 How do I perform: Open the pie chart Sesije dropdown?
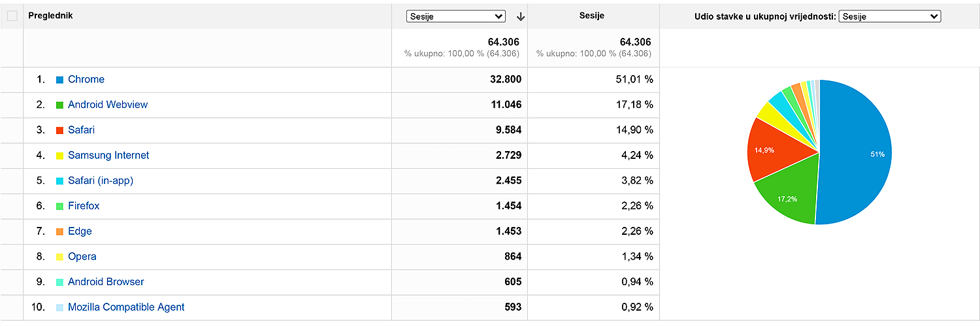889,16
